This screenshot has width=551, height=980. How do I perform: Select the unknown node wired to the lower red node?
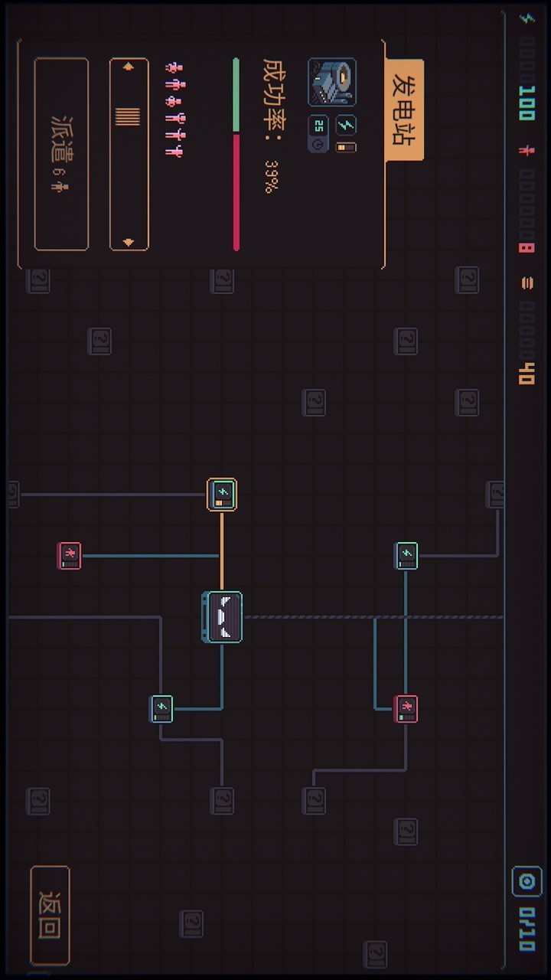[x=314, y=801]
